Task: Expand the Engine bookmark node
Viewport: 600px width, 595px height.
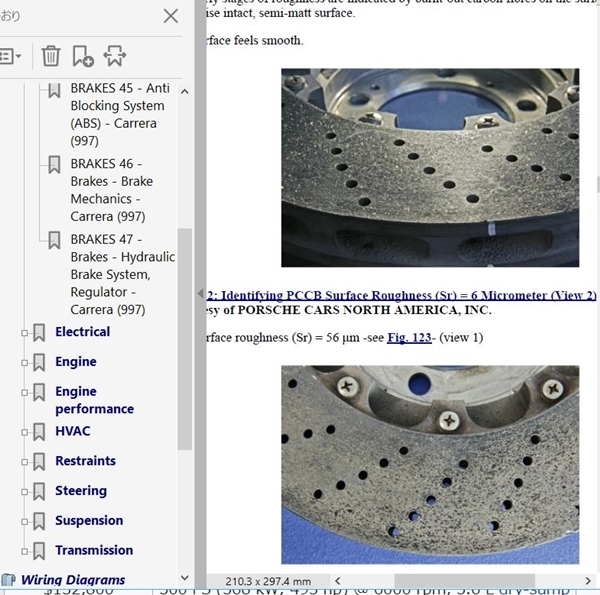Action: pos(24,363)
